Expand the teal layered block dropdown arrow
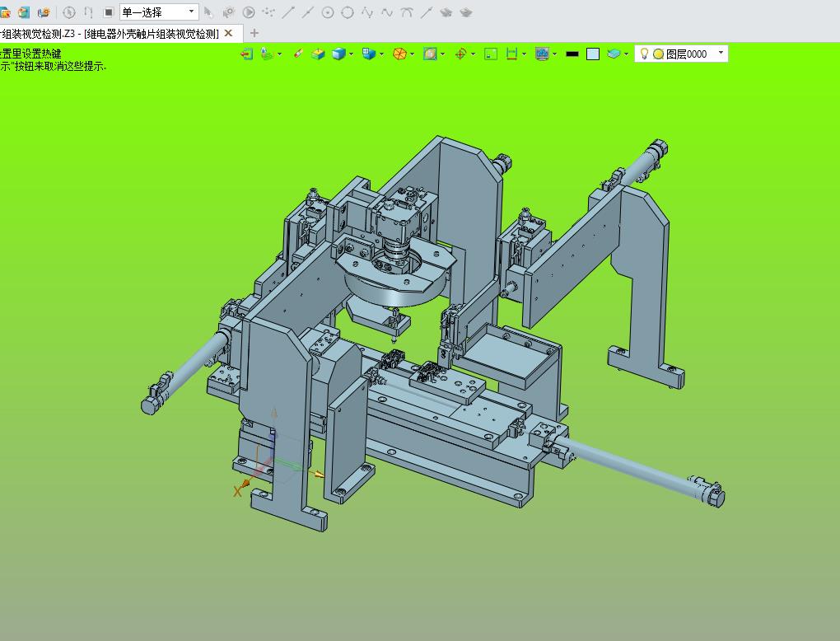Screen dimensions: 840x641 626,54
